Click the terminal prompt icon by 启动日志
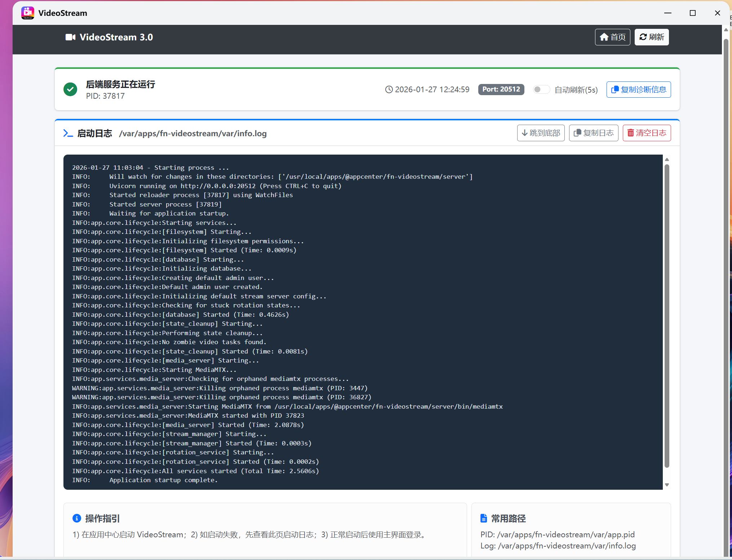Viewport: 732px width, 560px height. (x=68, y=133)
